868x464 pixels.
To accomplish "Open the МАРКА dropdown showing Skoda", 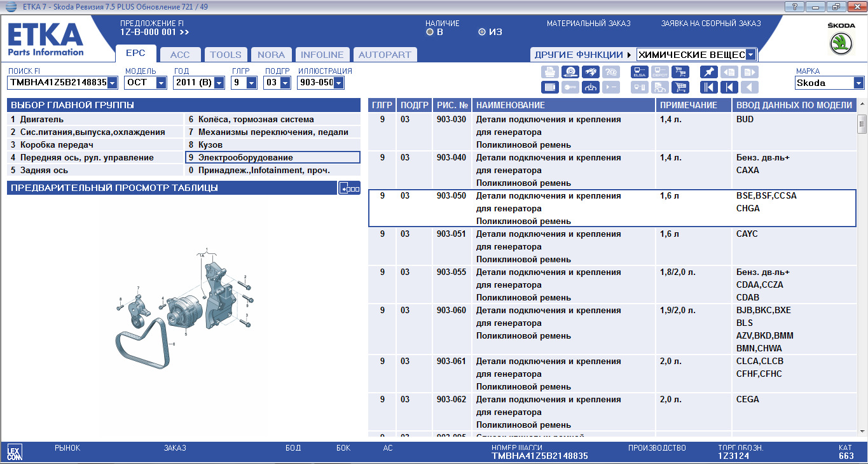I will [x=859, y=83].
